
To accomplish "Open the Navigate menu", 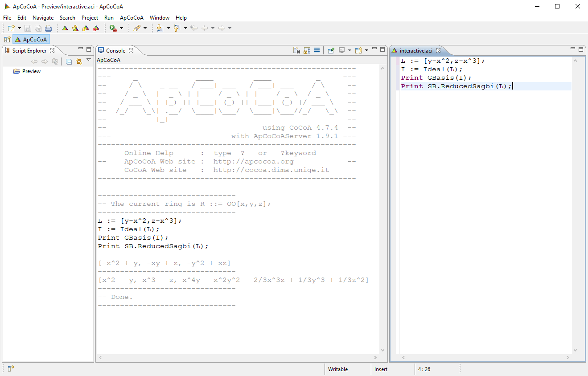I will [43, 18].
